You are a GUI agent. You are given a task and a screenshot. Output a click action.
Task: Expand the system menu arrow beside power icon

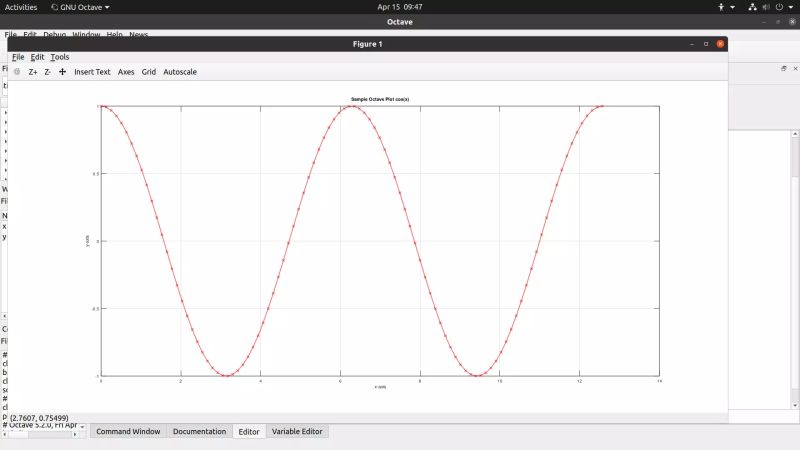tap(790, 7)
